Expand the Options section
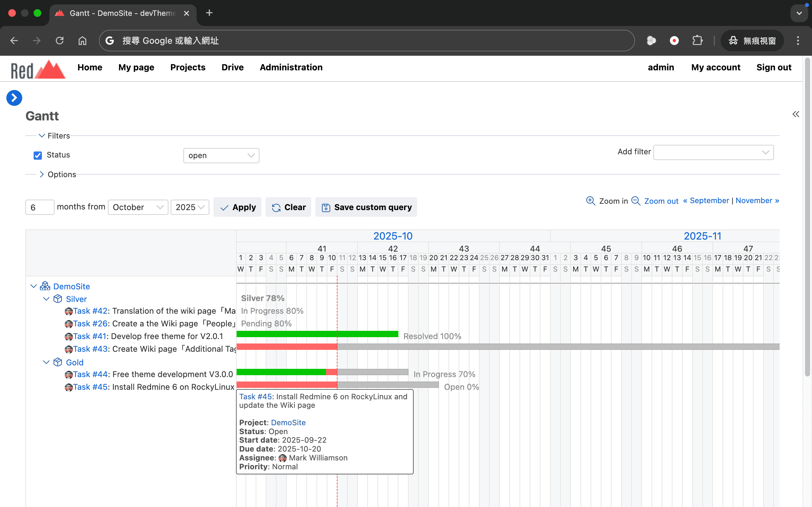Viewport: 812px width, 507px height. (x=42, y=174)
